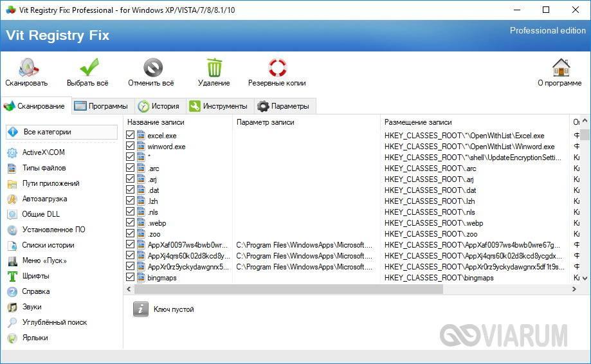The image size is (591, 364).
Task: Open О программе house icon
Action: [561, 68]
